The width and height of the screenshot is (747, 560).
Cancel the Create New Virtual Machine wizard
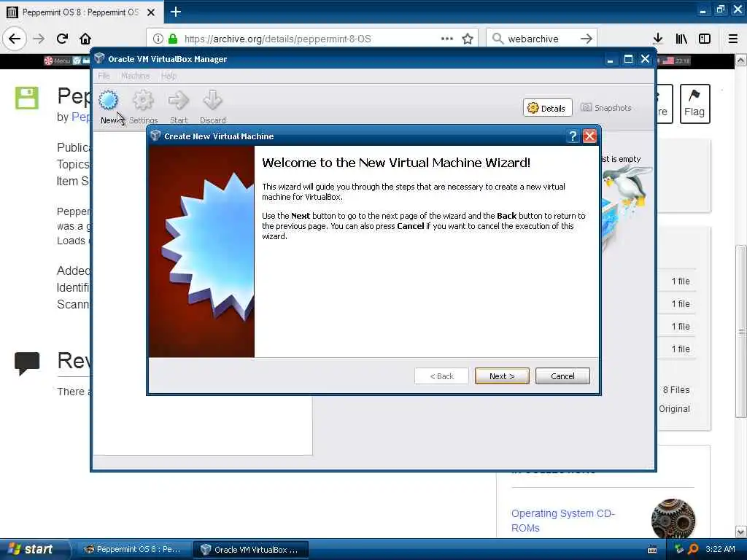(x=562, y=376)
